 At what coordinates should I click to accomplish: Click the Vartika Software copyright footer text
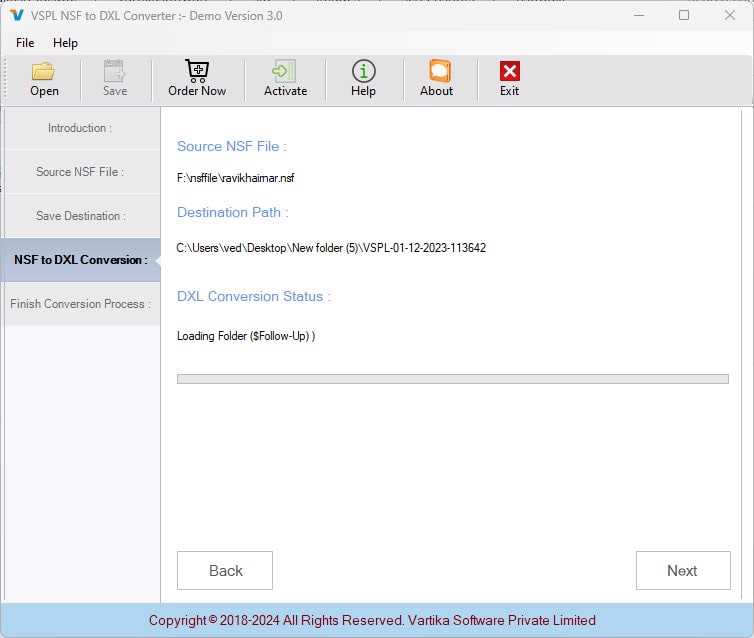pyautogui.click(x=372, y=620)
